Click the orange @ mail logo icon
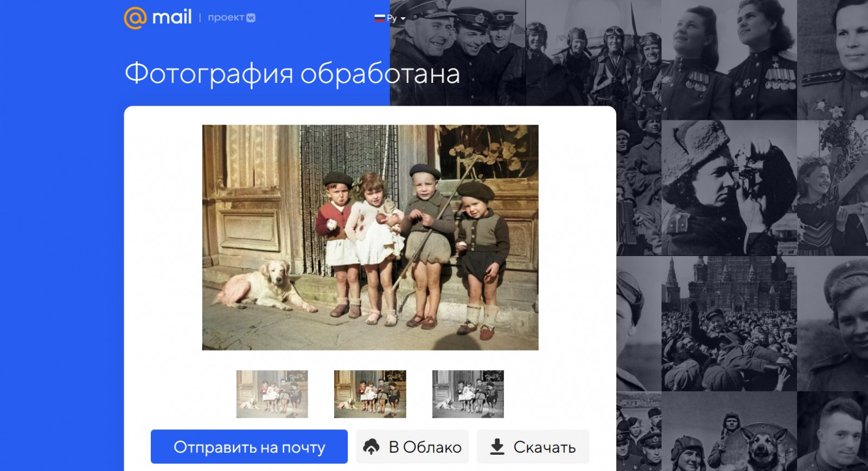 click(x=135, y=18)
